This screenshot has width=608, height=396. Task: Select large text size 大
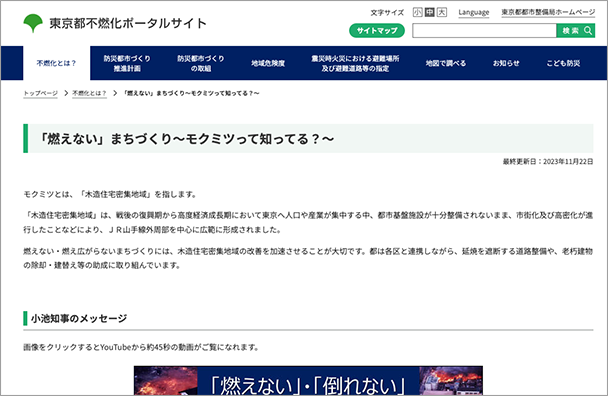coord(442,12)
